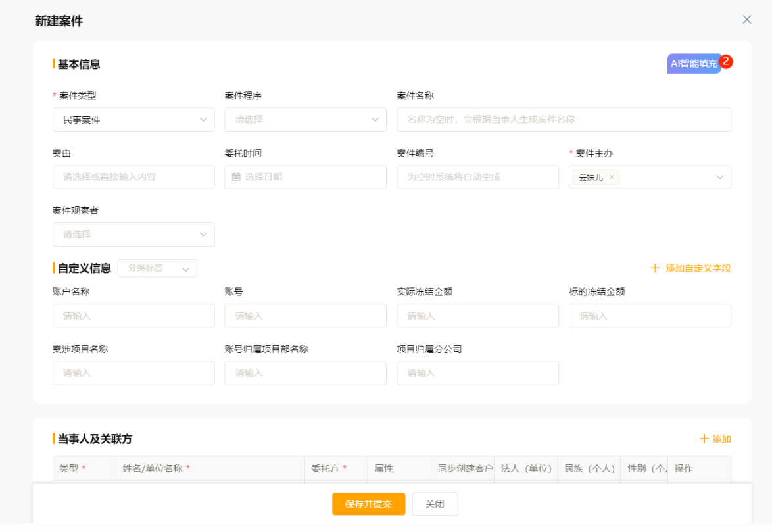
Task: Click the AI智能填充 button
Action: [x=694, y=64]
